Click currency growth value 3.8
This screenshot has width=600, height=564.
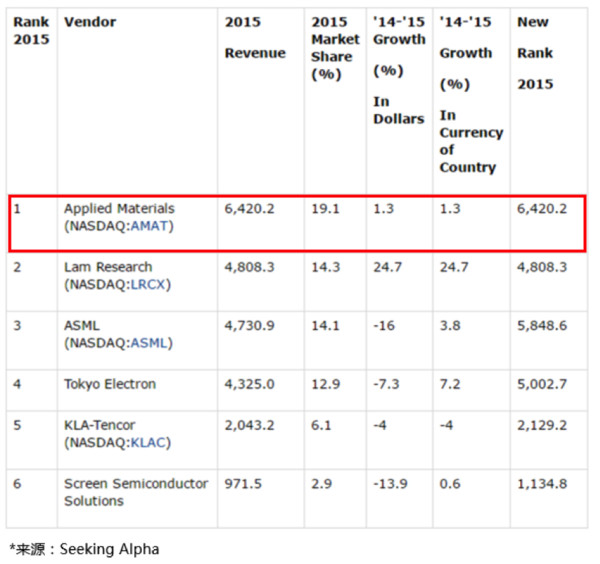tap(450, 326)
